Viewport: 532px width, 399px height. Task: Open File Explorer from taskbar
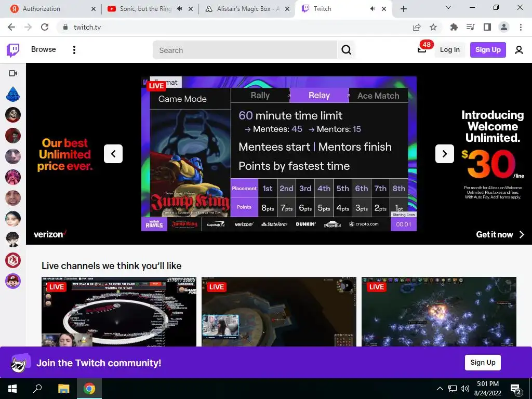click(x=63, y=389)
